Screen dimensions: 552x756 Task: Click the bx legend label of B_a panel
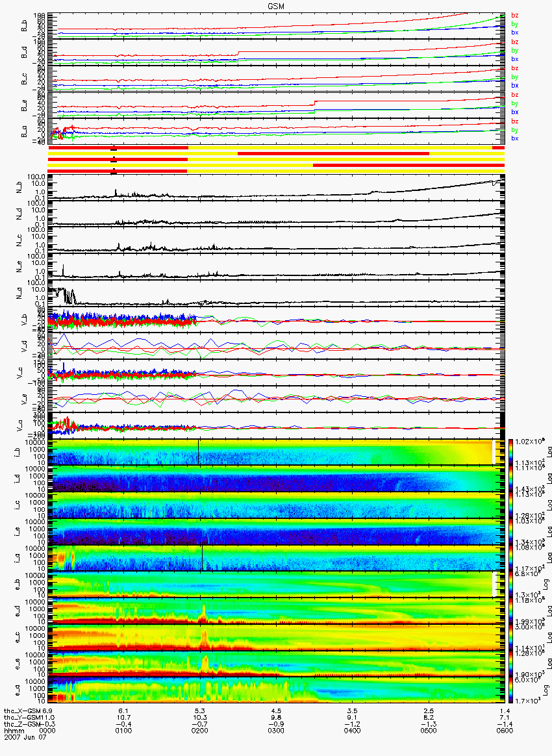tap(514, 138)
